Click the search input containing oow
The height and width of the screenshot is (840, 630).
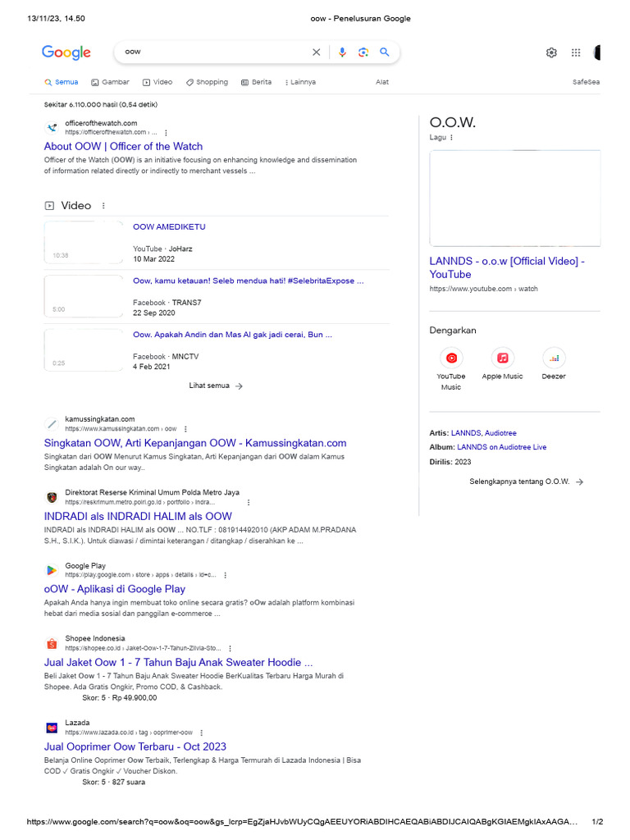(214, 52)
